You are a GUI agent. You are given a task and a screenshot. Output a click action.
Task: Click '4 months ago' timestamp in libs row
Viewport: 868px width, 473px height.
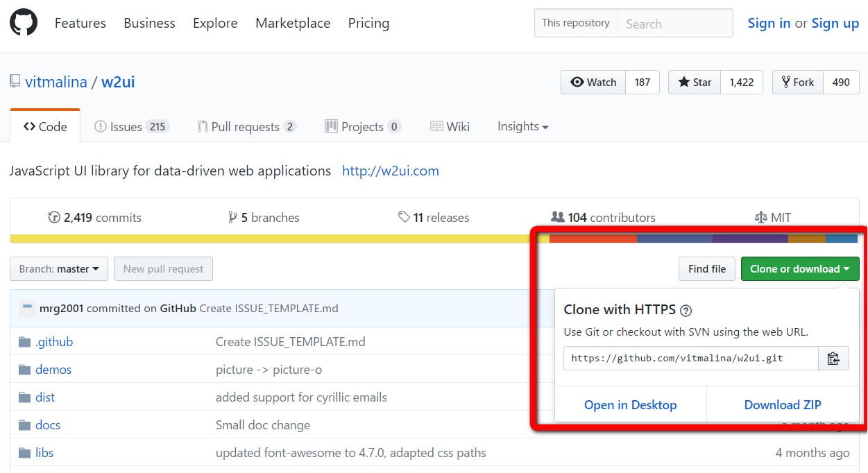coord(812,453)
